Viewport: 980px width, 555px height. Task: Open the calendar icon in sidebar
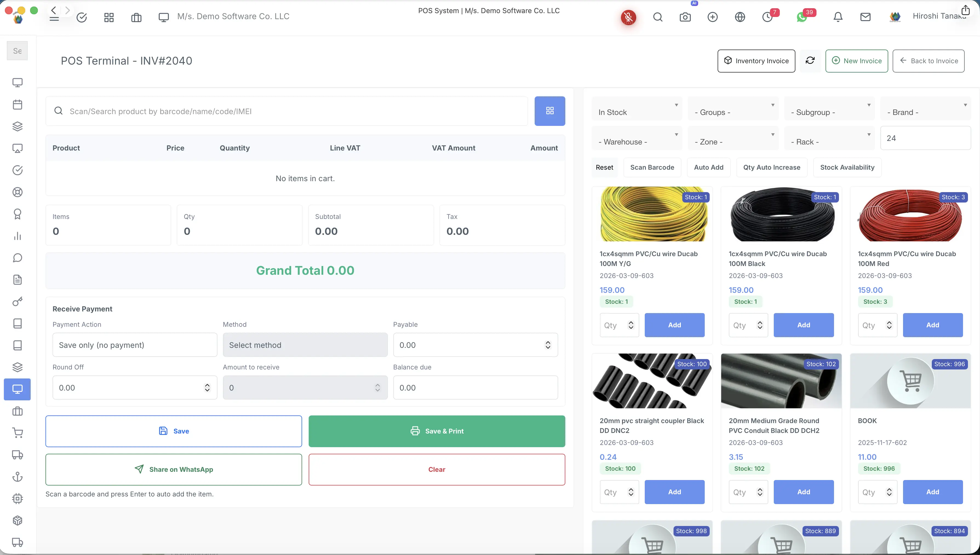click(18, 105)
